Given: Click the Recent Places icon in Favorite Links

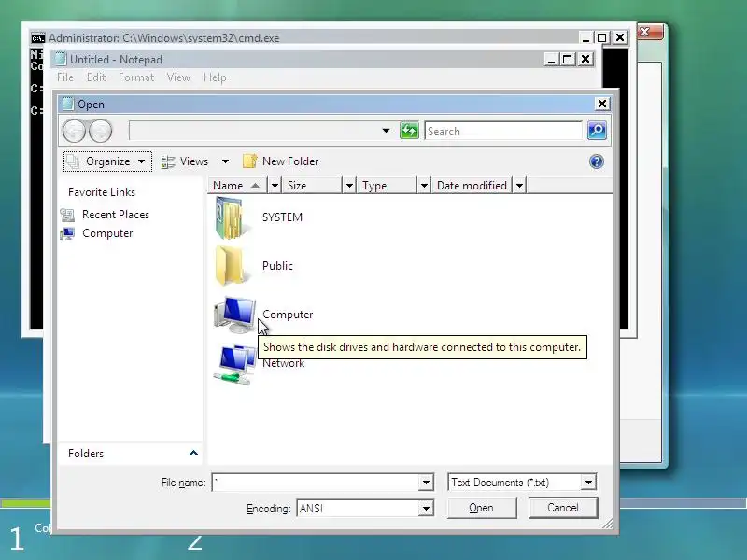Looking at the screenshot, I should click(67, 216).
